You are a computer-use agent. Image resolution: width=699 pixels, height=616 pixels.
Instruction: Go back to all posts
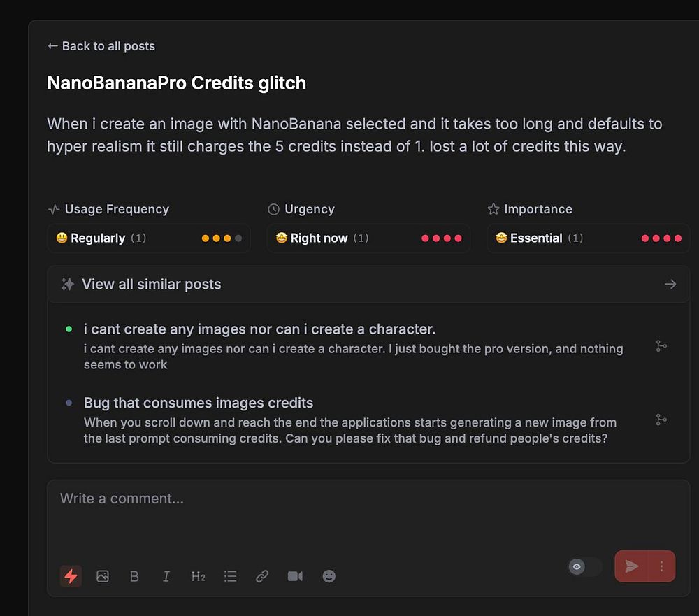pos(101,46)
